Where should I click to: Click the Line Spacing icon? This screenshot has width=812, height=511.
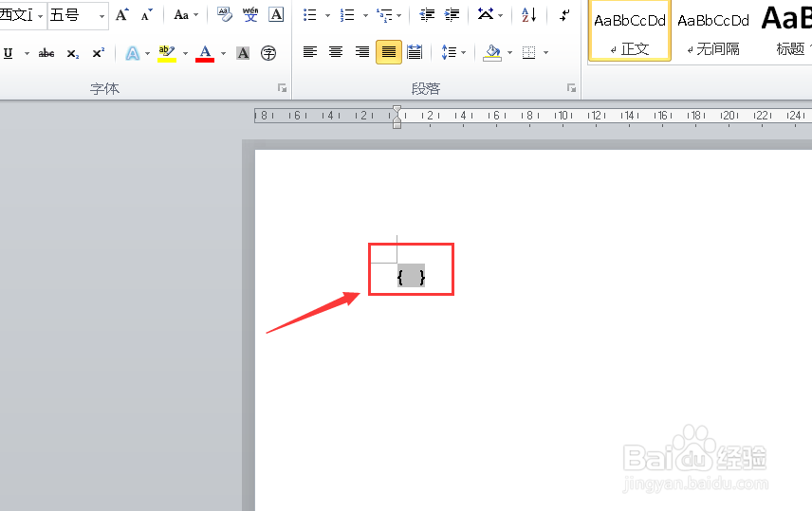coord(449,52)
